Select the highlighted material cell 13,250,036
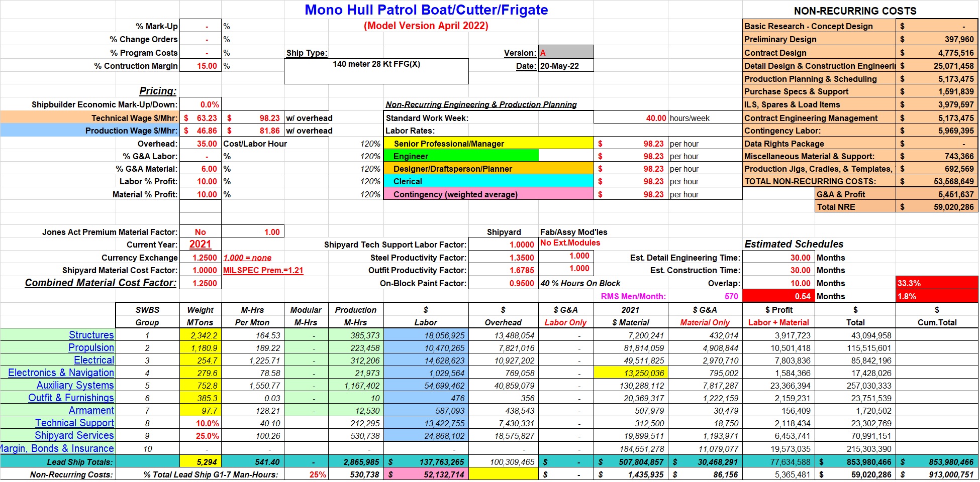The height and width of the screenshot is (482, 980). coord(631,373)
